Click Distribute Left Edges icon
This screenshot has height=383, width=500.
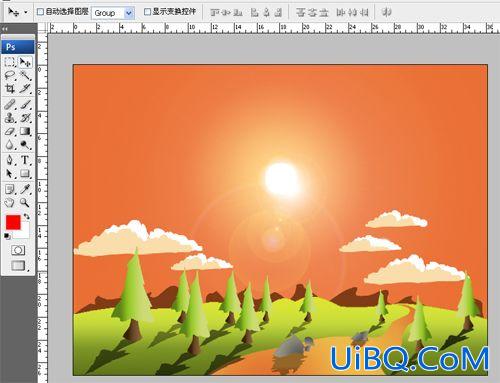(x=341, y=13)
